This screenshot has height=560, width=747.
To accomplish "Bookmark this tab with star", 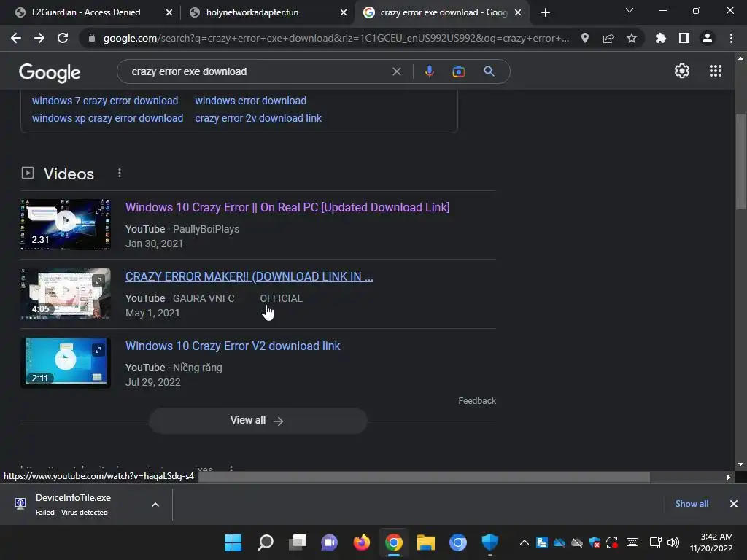I will tap(632, 38).
